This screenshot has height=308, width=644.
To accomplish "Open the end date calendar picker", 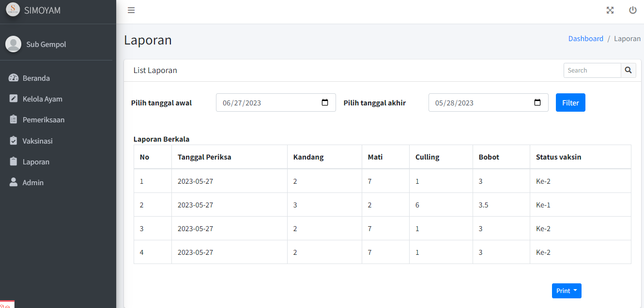I will pyautogui.click(x=538, y=103).
